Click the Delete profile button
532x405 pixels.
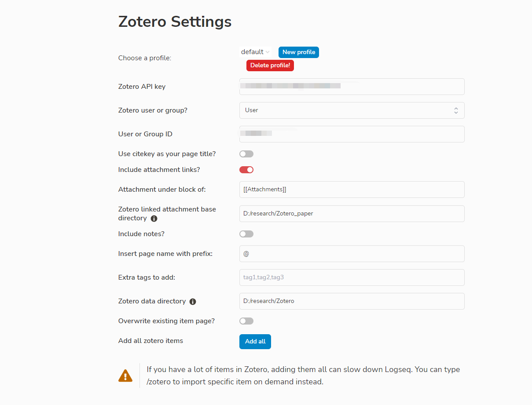pyautogui.click(x=270, y=65)
